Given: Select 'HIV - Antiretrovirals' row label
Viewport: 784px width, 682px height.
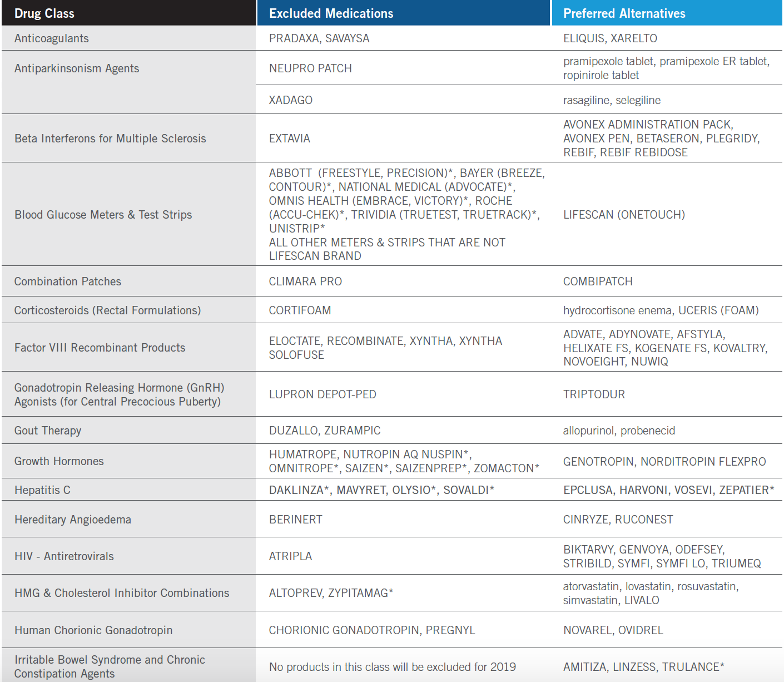Looking at the screenshot, I should (x=64, y=556).
